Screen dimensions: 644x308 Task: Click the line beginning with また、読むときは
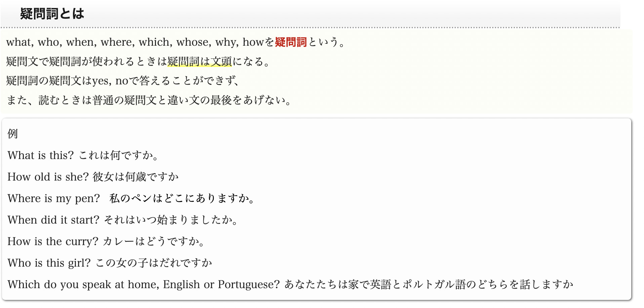point(149,100)
